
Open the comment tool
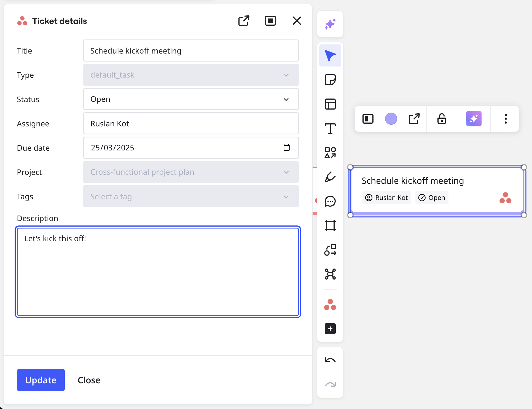(x=330, y=201)
